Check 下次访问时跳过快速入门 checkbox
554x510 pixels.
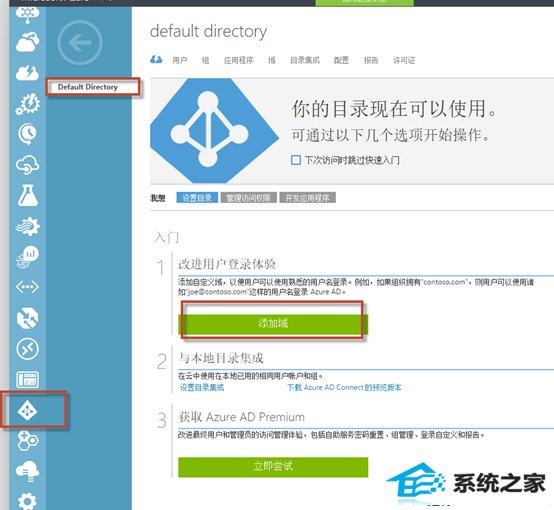[x=296, y=160]
